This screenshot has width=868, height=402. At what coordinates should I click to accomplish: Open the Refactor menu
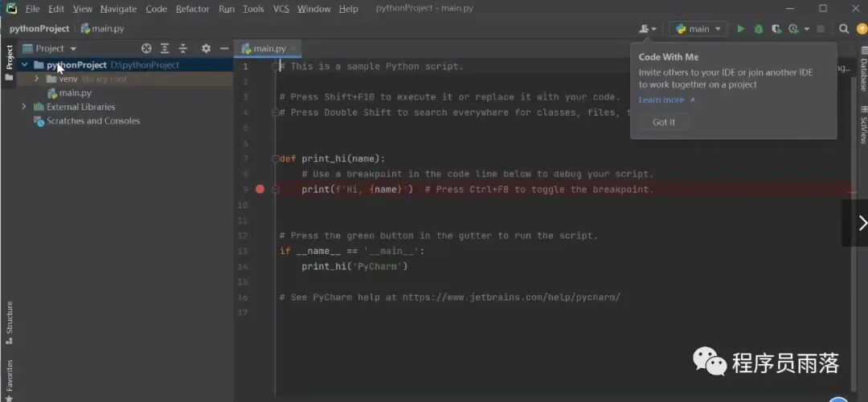[x=193, y=9]
